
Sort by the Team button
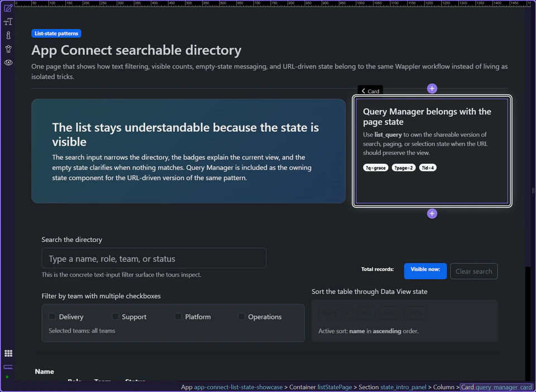point(389,313)
